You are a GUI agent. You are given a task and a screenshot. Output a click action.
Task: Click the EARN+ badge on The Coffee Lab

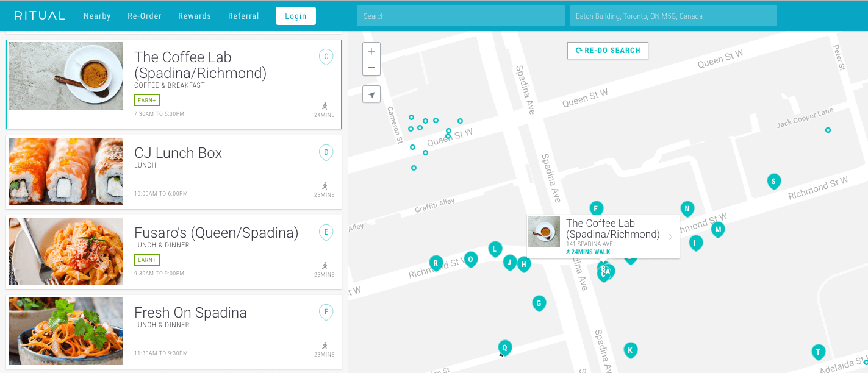coord(147,101)
